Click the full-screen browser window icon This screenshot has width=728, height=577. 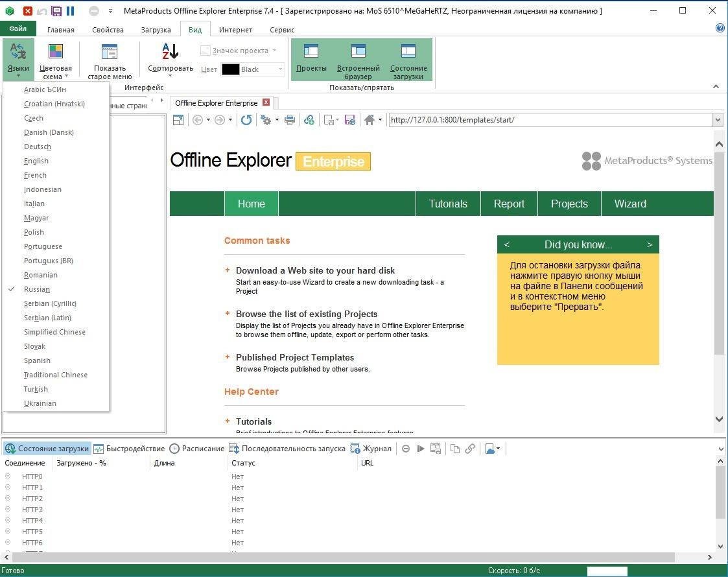(x=178, y=120)
